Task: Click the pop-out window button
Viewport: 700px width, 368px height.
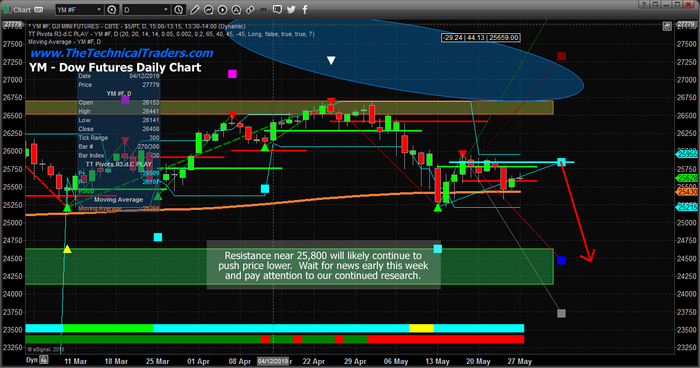Action: tap(655, 4)
